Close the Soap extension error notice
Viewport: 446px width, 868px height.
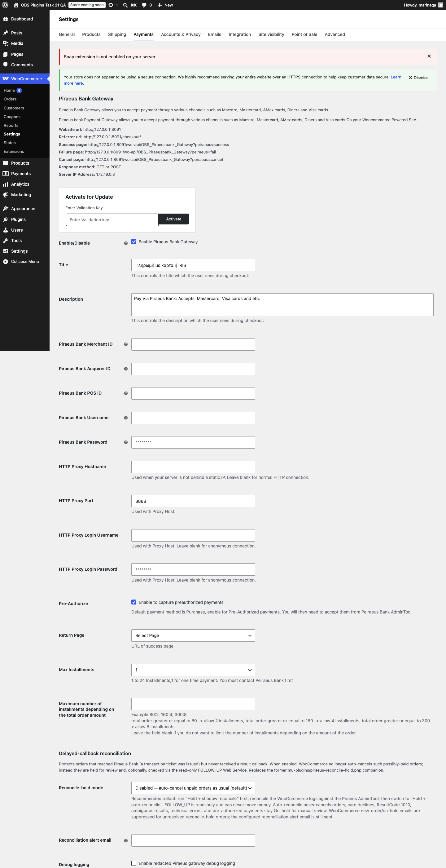(429, 56)
